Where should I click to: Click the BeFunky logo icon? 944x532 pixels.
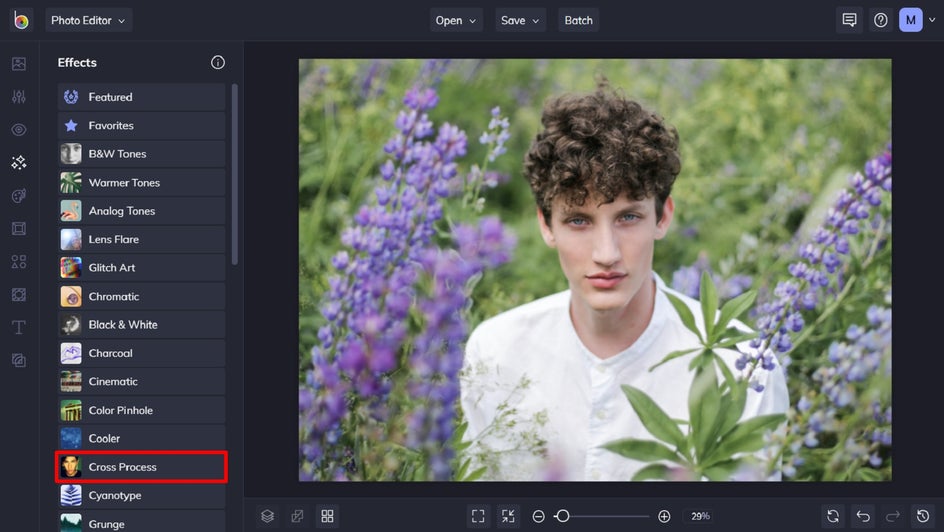(x=20, y=20)
